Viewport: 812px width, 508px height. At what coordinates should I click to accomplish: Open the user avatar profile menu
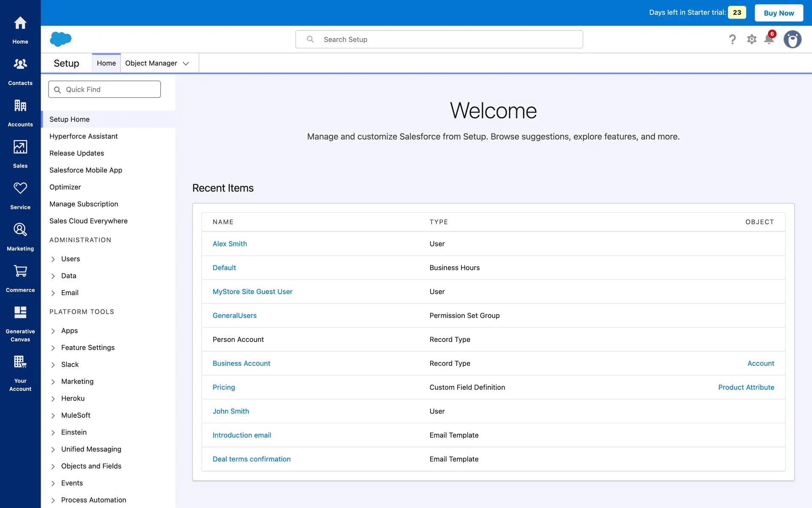pyautogui.click(x=792, y=39)
